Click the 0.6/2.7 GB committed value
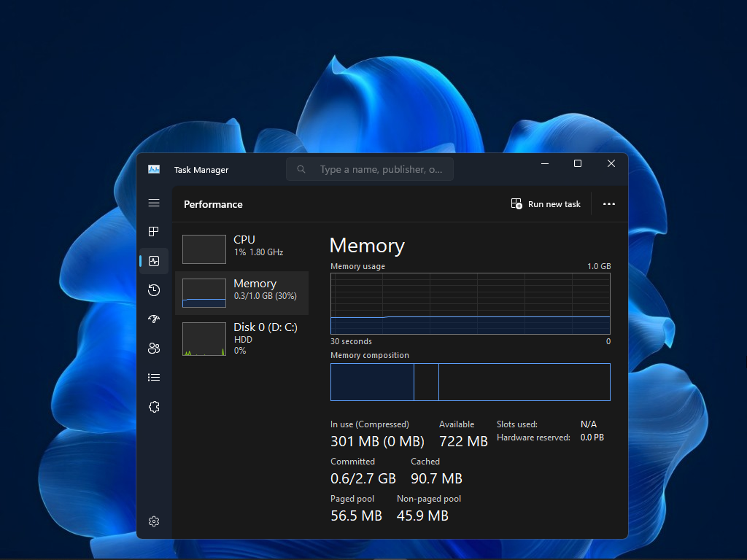747x560 pixels. coord(363,478)
